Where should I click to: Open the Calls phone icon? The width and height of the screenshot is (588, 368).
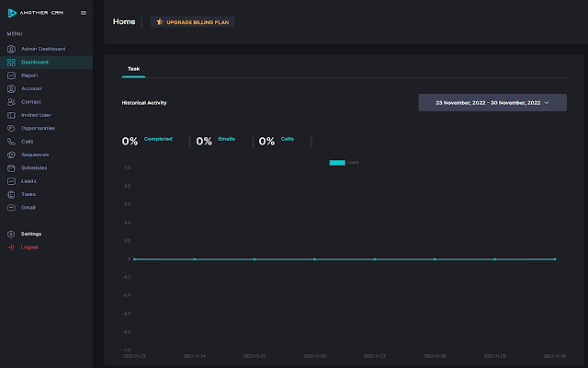click(x=11, y=142)
